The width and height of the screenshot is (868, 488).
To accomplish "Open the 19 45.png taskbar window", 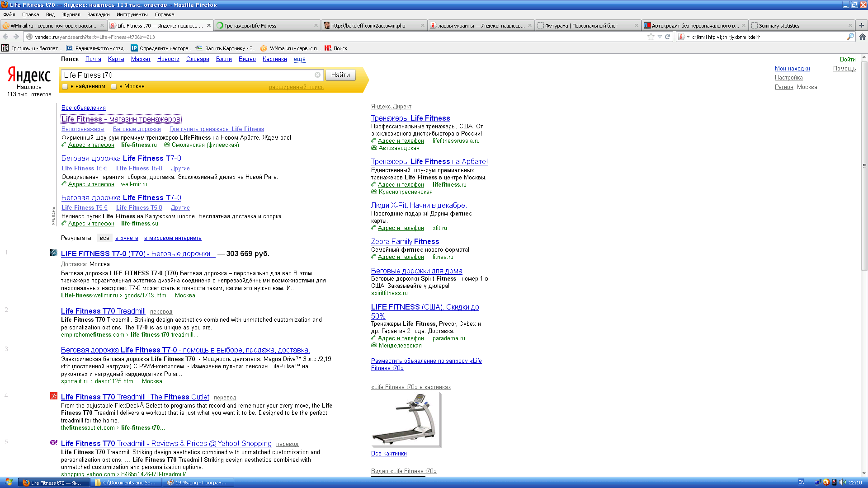I will (198, 483).
